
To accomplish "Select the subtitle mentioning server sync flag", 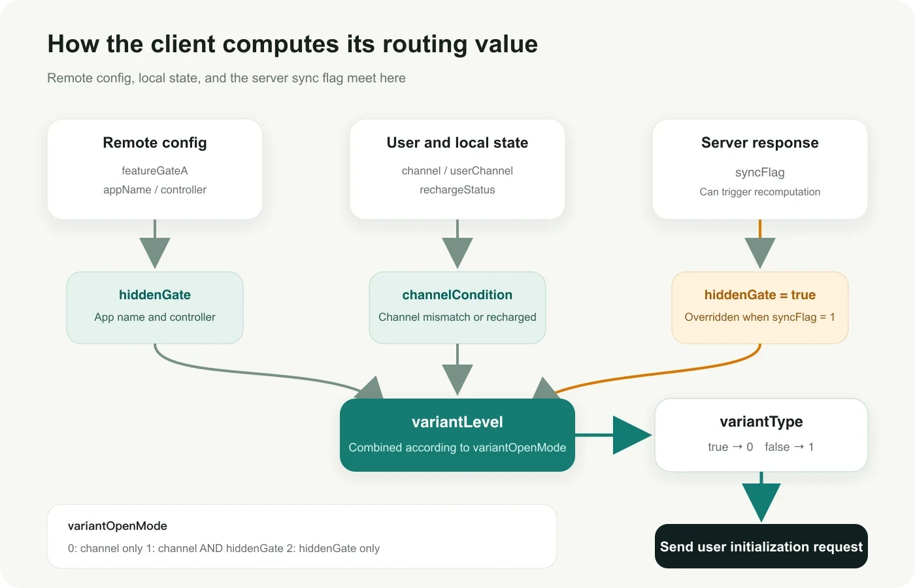I will [x=226, y=78].
